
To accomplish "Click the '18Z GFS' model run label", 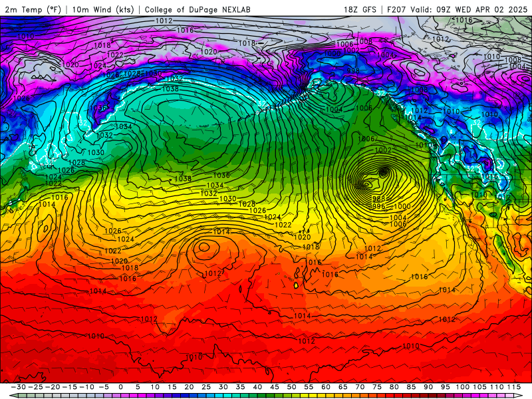I will 360,9.
